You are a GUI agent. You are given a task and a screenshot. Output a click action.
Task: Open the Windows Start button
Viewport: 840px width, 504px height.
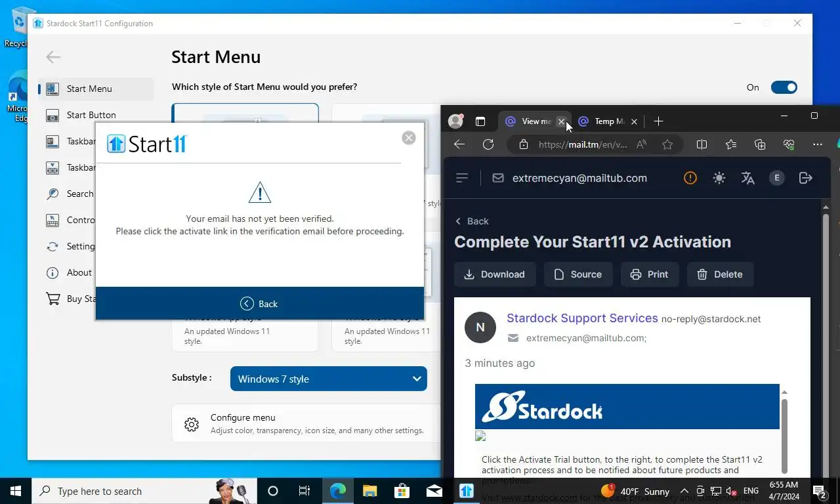pos(16,491)
